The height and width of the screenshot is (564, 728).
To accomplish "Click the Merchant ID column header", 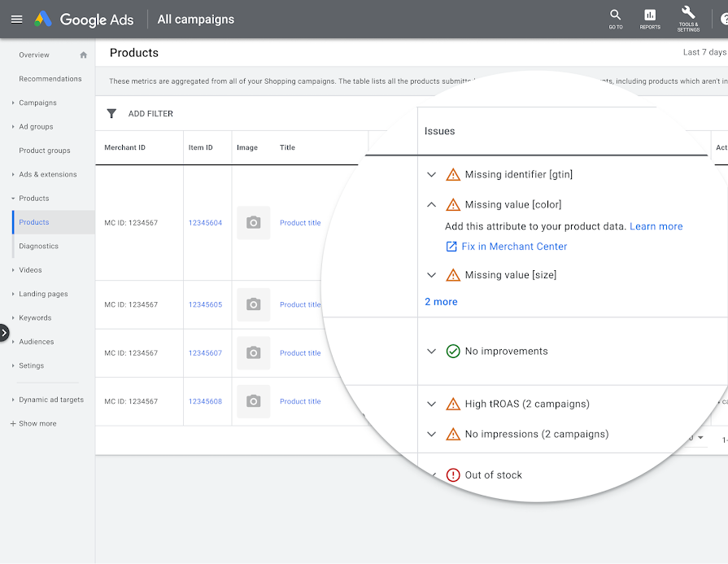I will pos(125,148).
